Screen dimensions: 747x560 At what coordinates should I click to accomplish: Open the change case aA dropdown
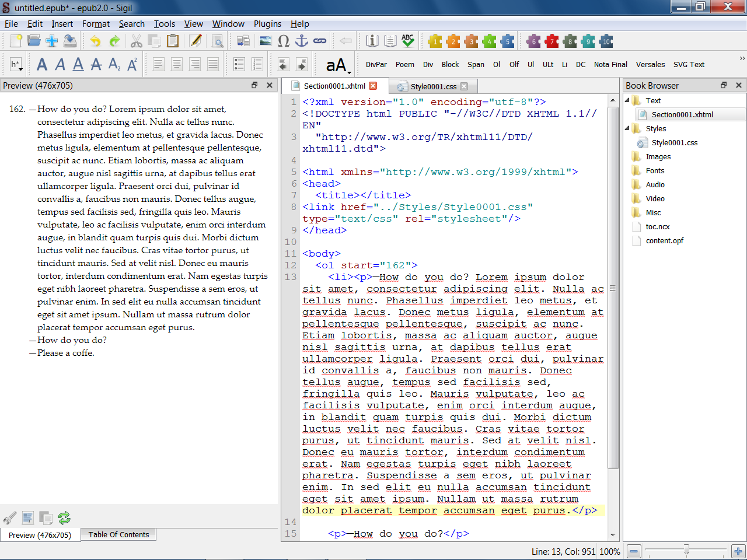pos(338,65)
